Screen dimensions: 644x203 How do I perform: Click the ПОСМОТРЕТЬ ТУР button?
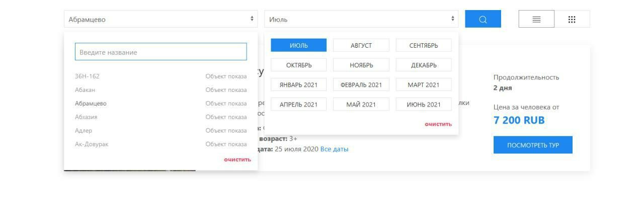point(533,145)
